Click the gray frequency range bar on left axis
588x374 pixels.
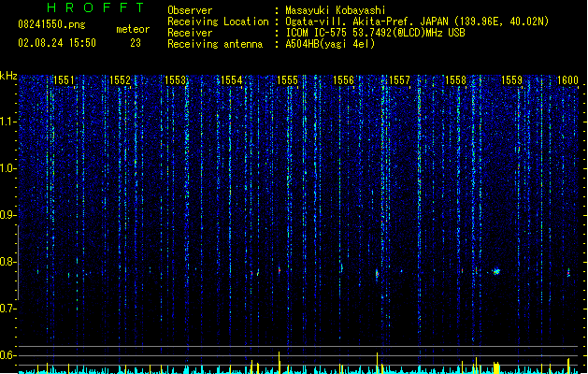click(18, 263)
